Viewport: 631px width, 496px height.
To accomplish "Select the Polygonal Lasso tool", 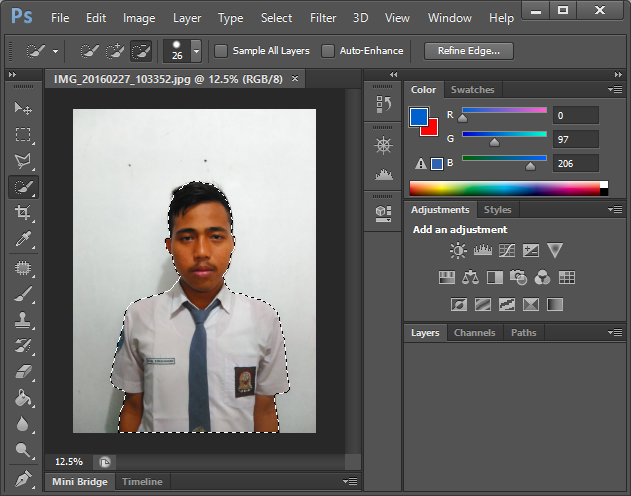I will click(23, 161).
